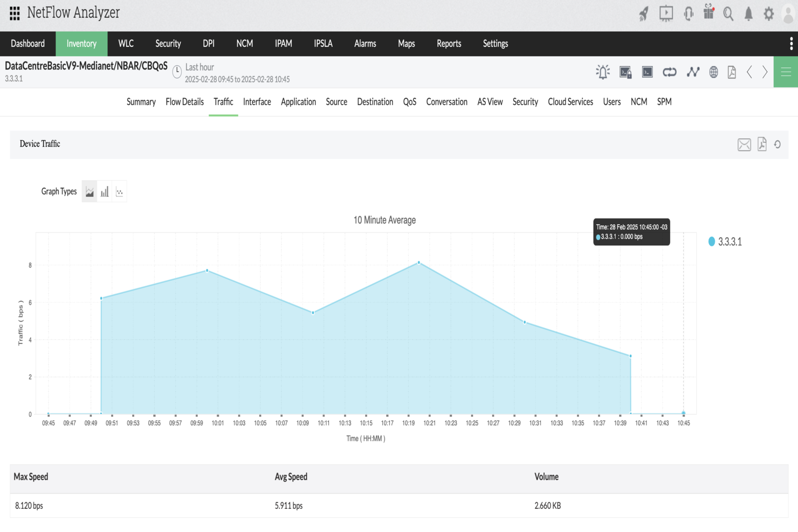Screen dimensions: 798x532
Task: Open the Security main menu
Action: [168, 44]
